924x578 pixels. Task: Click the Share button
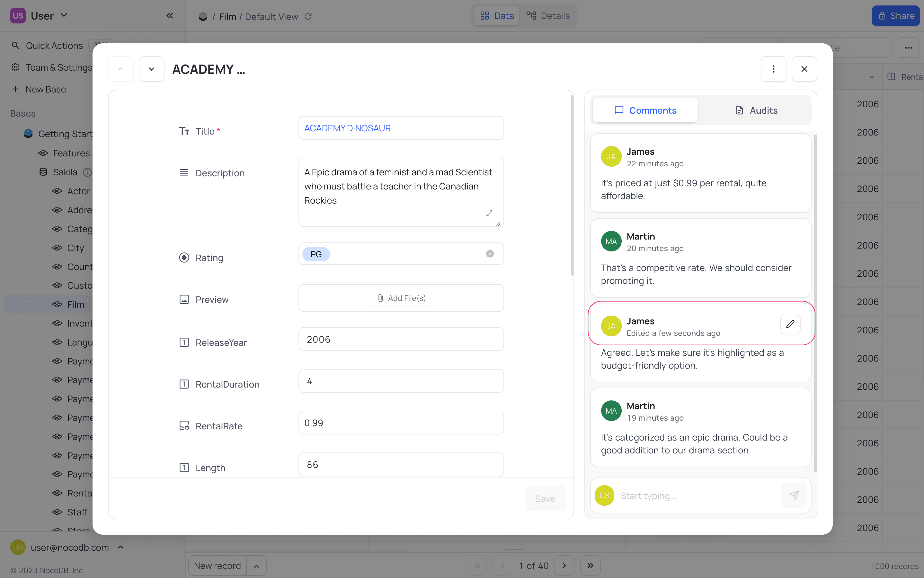(895, 16)
